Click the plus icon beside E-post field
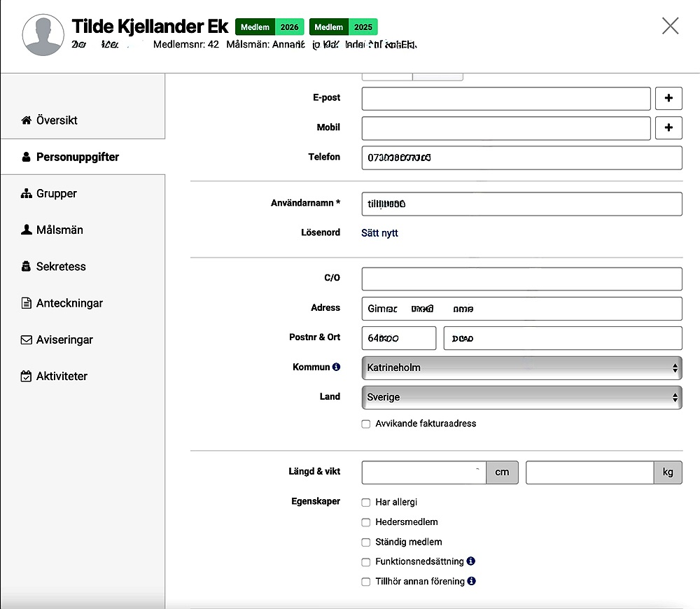The height and width of the screenshot is (609, 700). tap(668, 99)
